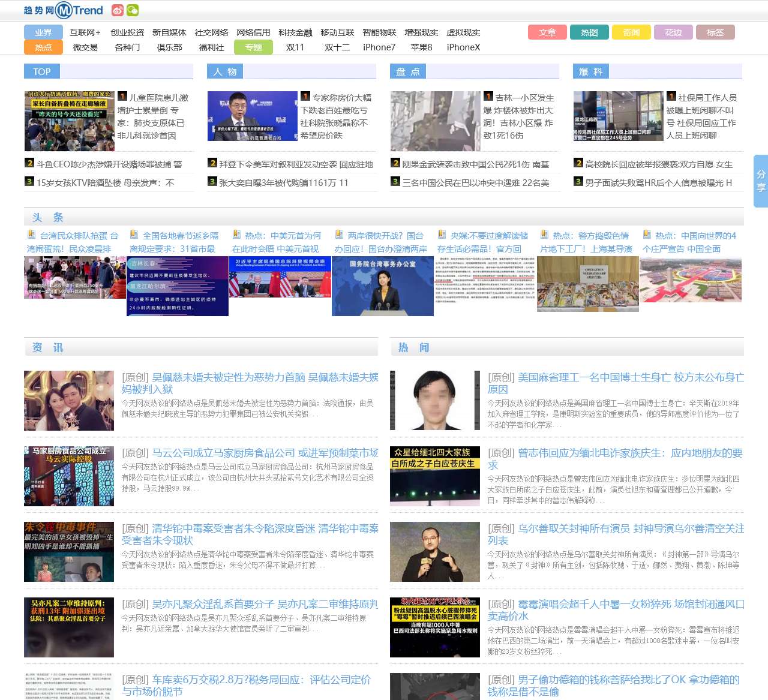Open the 儿童医院患儿激增 thumbnail in TOP
This screenshot has width=768, height=700.
pos(70,121)
